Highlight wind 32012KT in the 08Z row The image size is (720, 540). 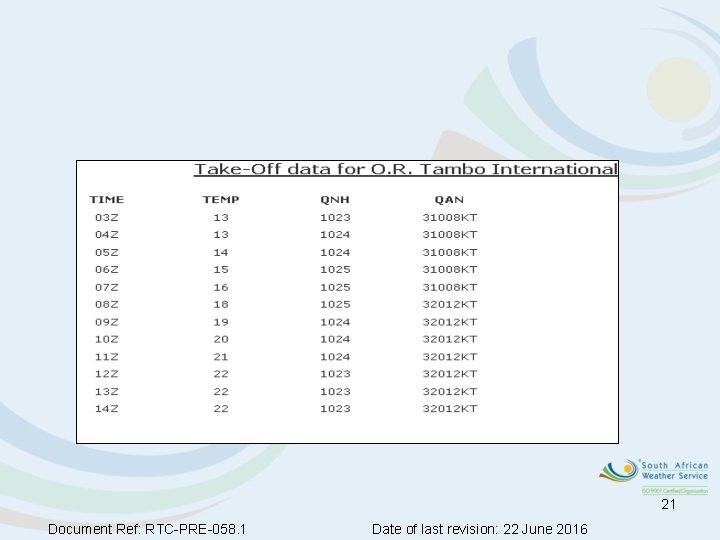point(450,304)
